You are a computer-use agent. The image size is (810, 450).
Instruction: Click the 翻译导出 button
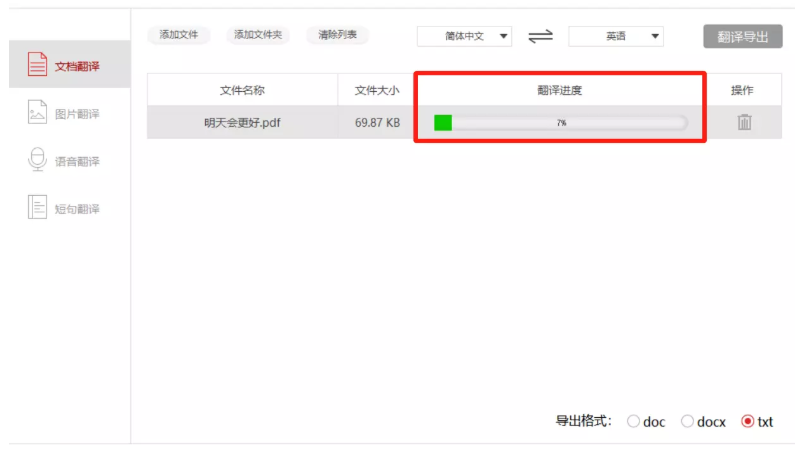pyautogui.click(x=742, y=37)
